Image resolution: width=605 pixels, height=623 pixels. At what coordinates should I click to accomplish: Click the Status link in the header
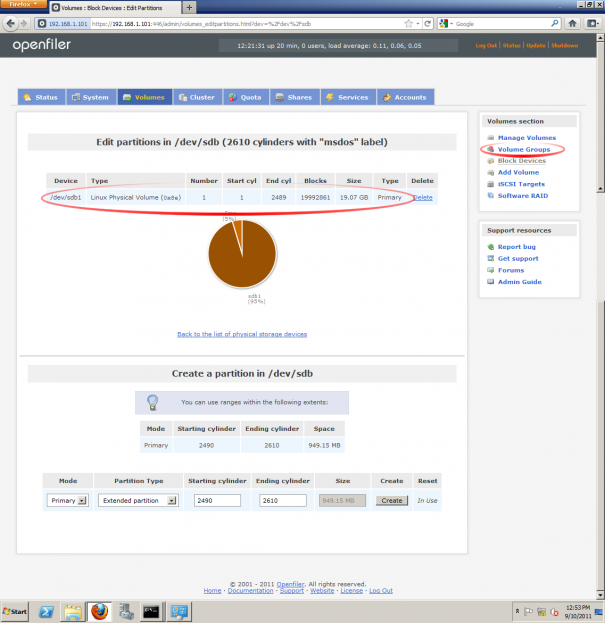tap(511, 46)
